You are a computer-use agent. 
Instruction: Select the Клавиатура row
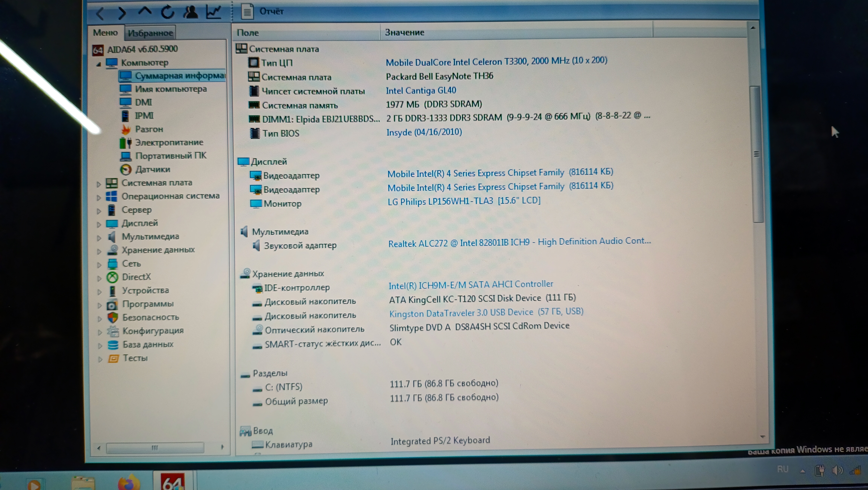coord(371,442)
